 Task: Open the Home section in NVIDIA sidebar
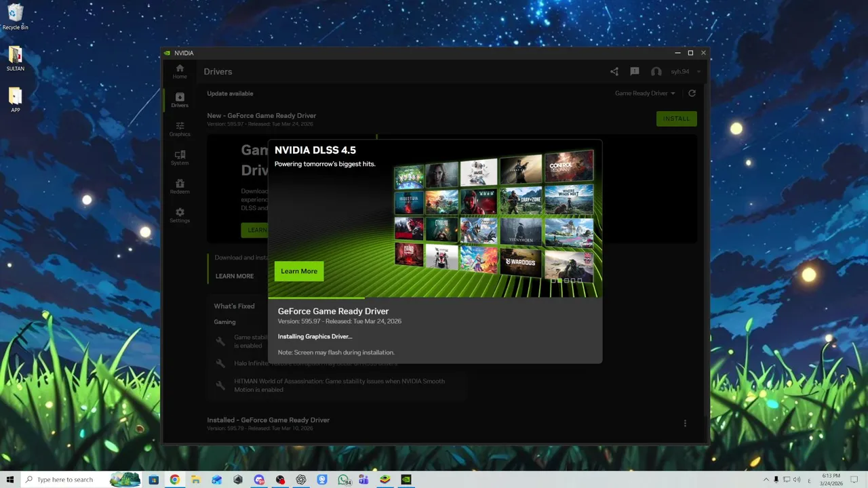click(x=180, y=71)
